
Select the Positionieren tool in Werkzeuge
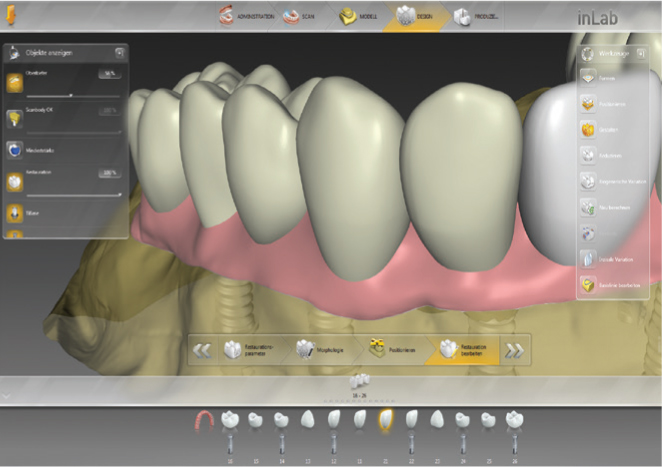(x=588, y=102)
